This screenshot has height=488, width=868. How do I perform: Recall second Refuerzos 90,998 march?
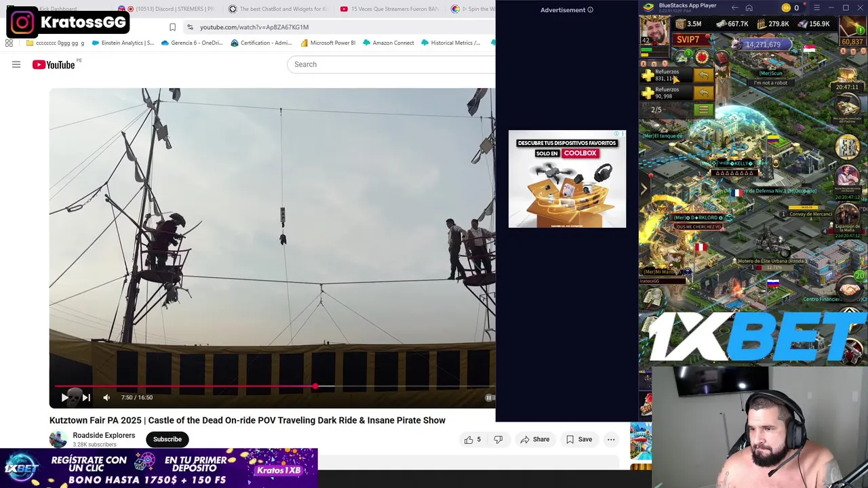point(704,93)
